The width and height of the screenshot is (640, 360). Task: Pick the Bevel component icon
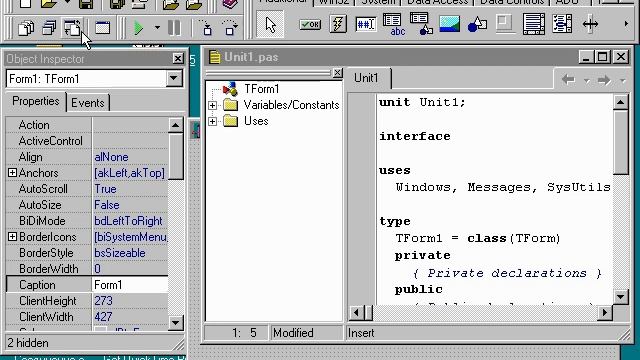point(505,24)
